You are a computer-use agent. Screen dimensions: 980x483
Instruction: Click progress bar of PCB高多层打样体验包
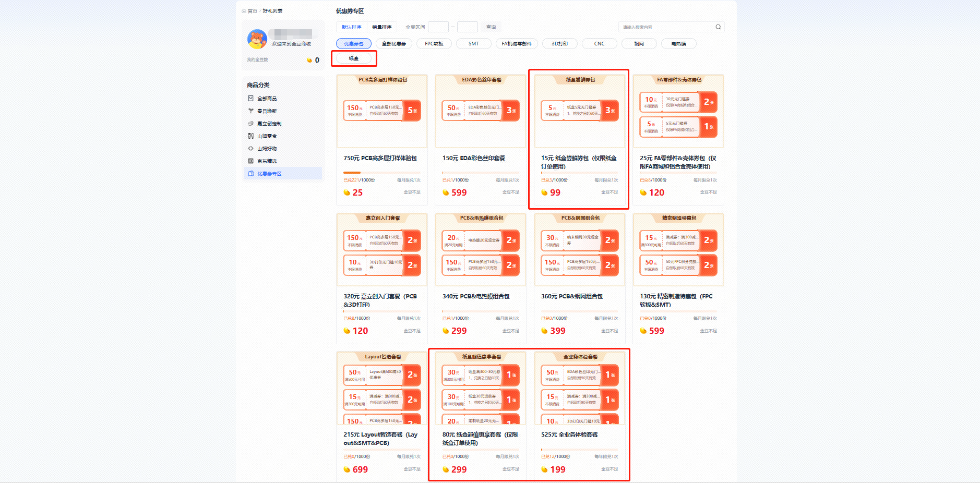(381, 173)
